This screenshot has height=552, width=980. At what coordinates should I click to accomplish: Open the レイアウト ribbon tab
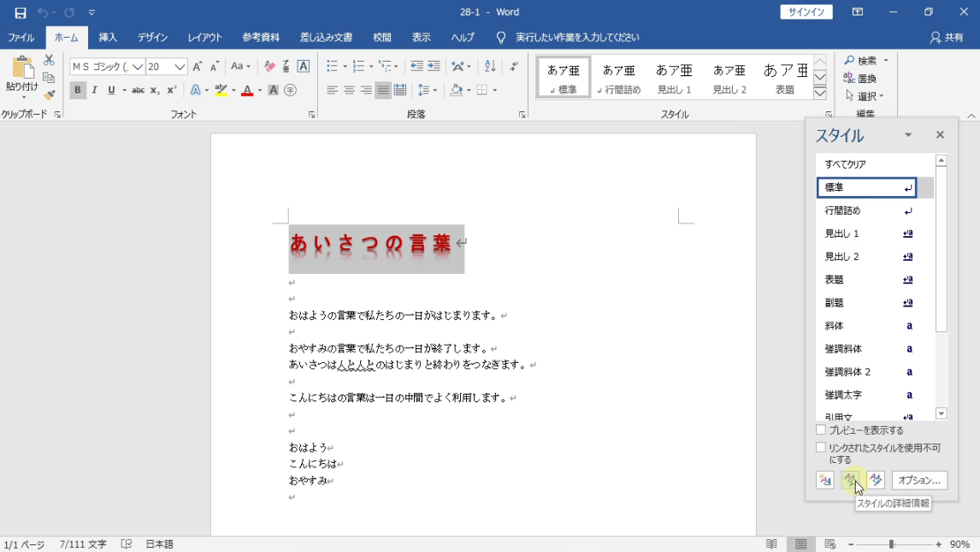pyautogui.click(x=204, y=38)
